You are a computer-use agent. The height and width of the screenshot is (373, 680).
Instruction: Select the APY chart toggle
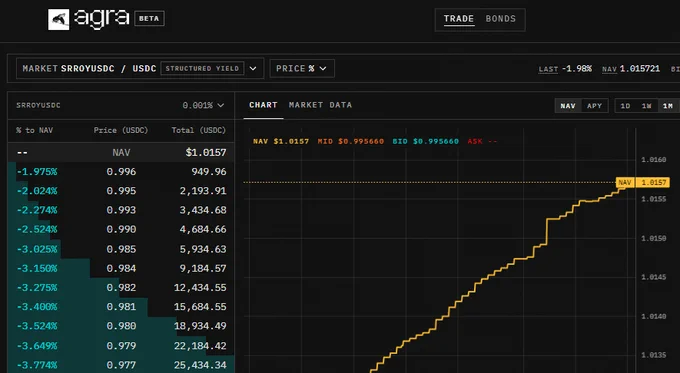point(594,106)
